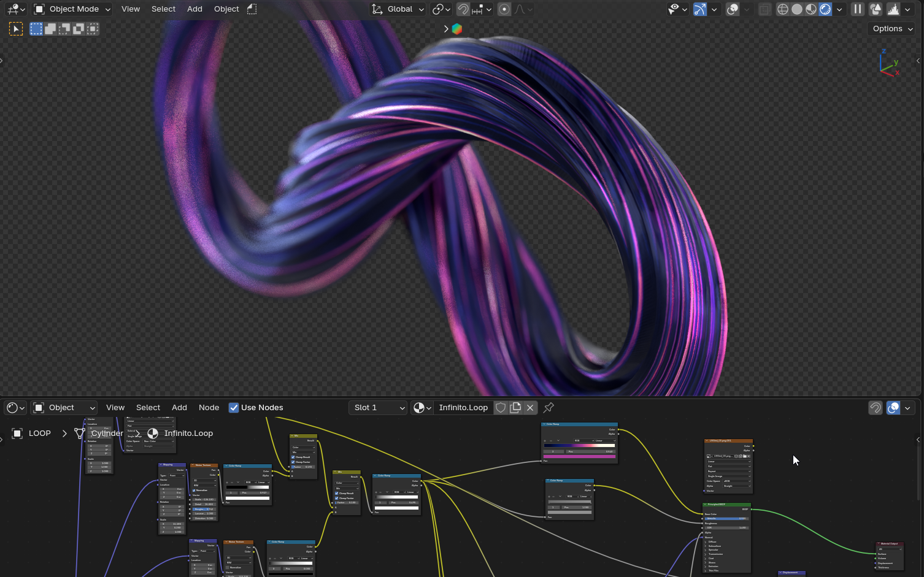The height and width of the screenshot is (577, 924).
Task: Toggle the node editor overlays button
Action: pyautogui.click(x=893, y=408)
